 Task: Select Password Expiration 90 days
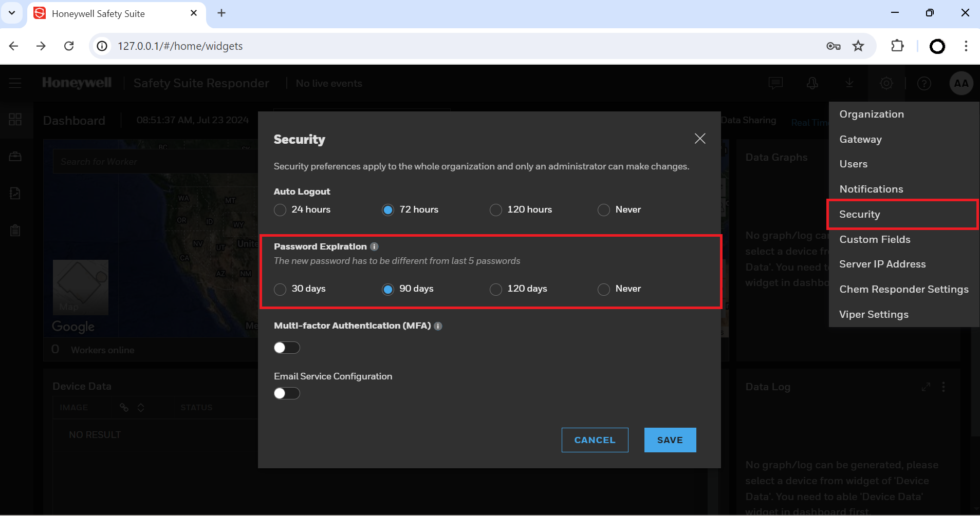[388, 290]
